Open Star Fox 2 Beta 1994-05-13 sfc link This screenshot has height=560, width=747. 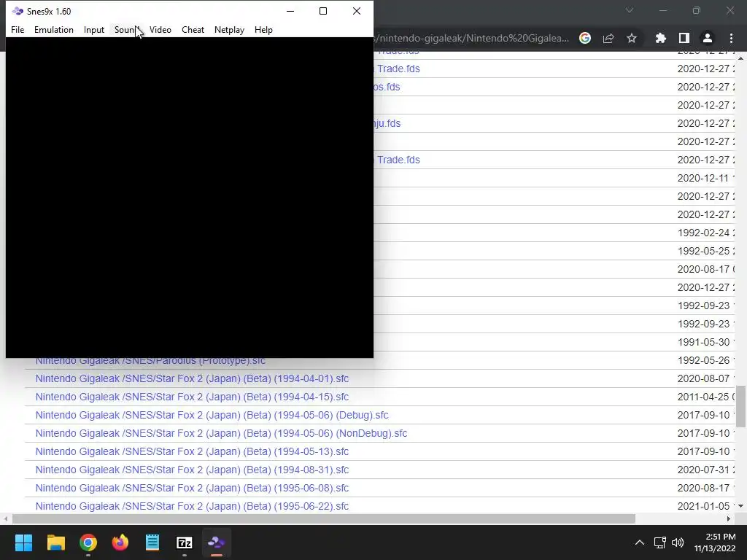192,451
